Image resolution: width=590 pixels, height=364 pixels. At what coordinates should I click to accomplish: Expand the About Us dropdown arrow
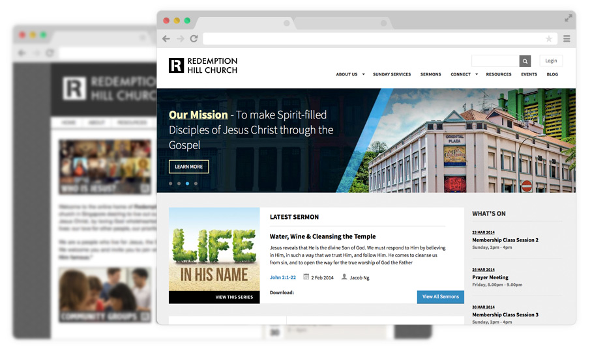click(x=364, y=74)
